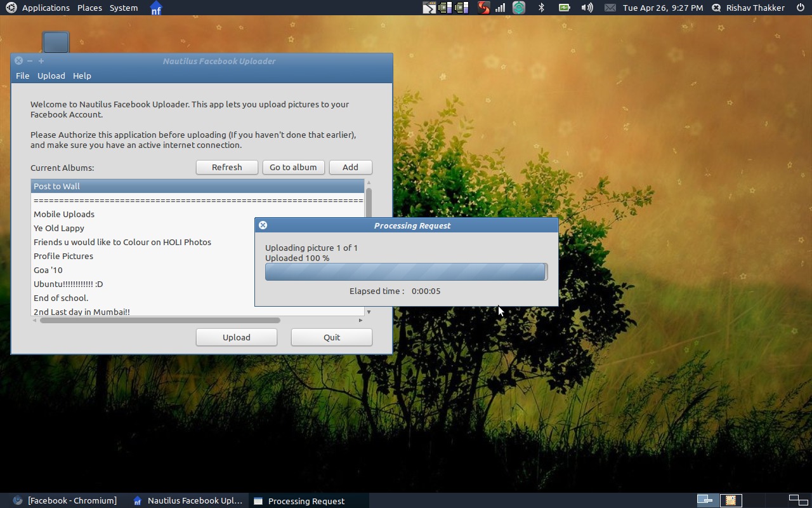Click the Quit button

point(331,337)
